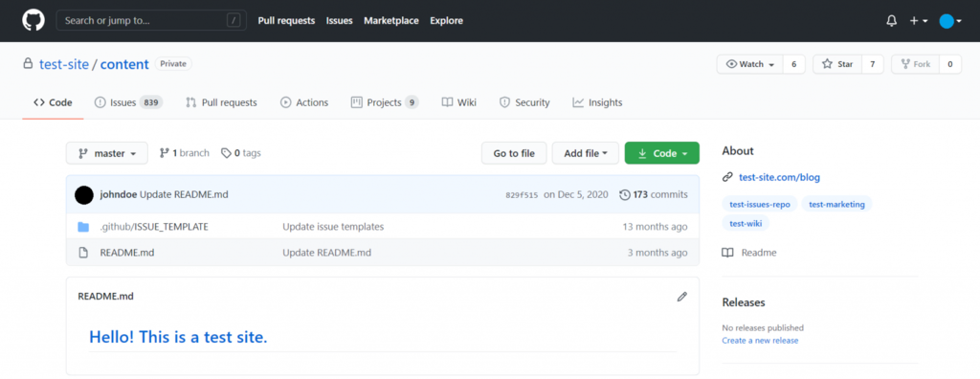Click the 173 commits history icon

click(x=624, y=194)
